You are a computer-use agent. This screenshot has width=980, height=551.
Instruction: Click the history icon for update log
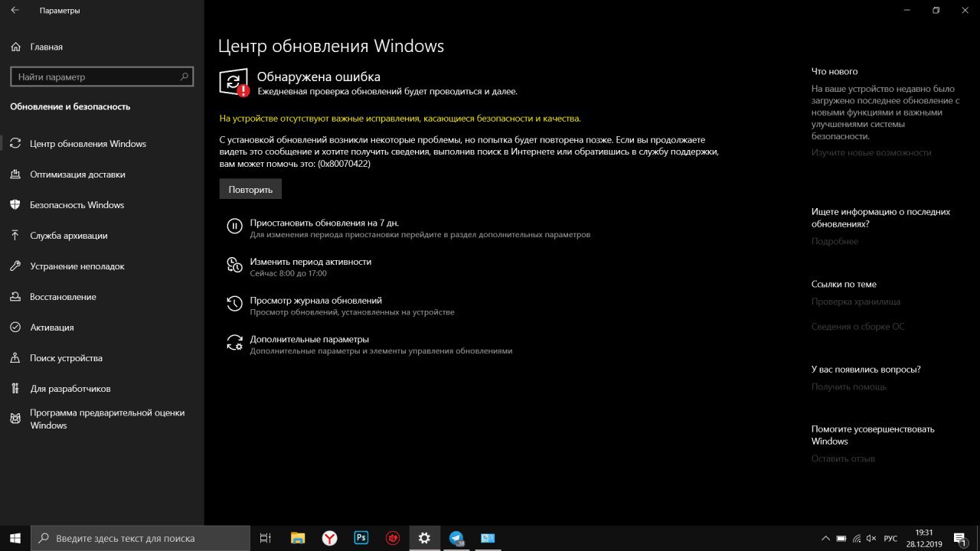click(x=234, y=304)
